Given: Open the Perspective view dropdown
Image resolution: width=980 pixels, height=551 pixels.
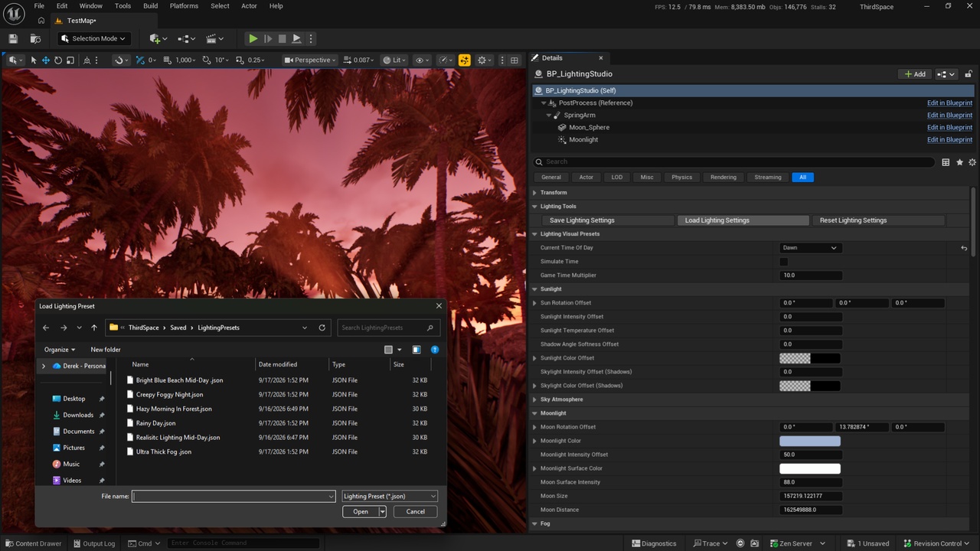Looking at the screenshot, I should click(310, 60).
